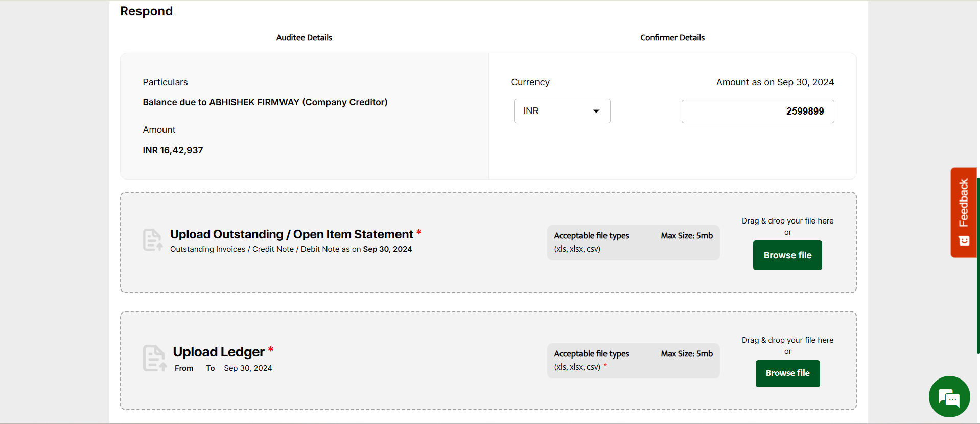This screenshot has height=424, width=980.
Task: Click the smiley icon on Feedback tab
Action: [964, 241]
